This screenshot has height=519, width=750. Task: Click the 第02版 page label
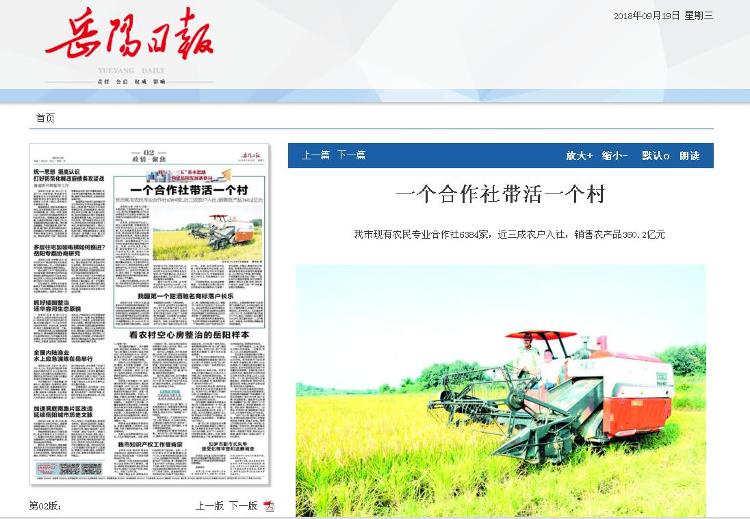tap(45, 506)
